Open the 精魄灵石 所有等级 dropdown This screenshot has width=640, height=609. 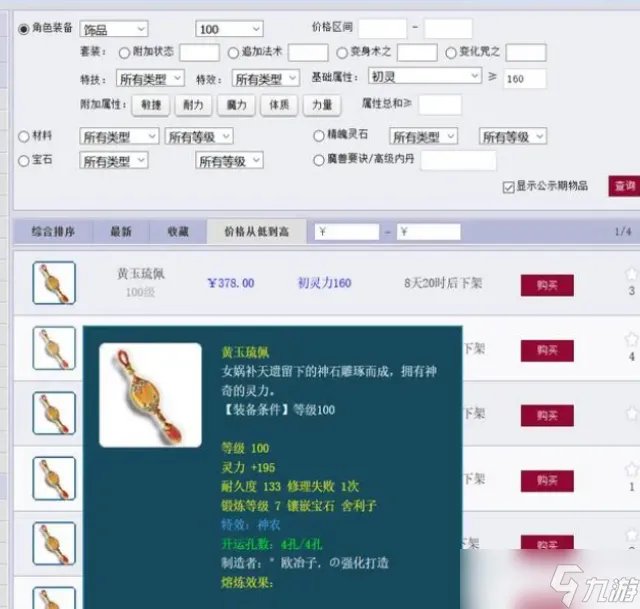513,136
